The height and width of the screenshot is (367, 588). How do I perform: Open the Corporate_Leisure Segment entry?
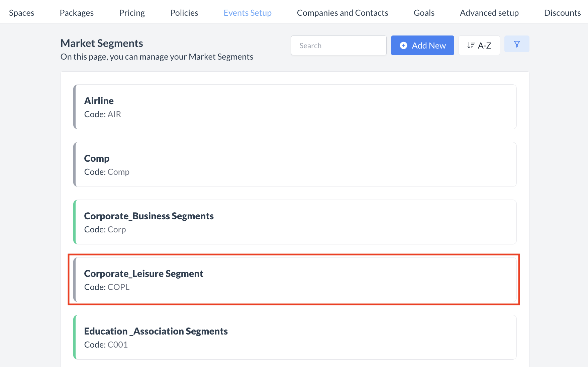(x=295, y=280)
